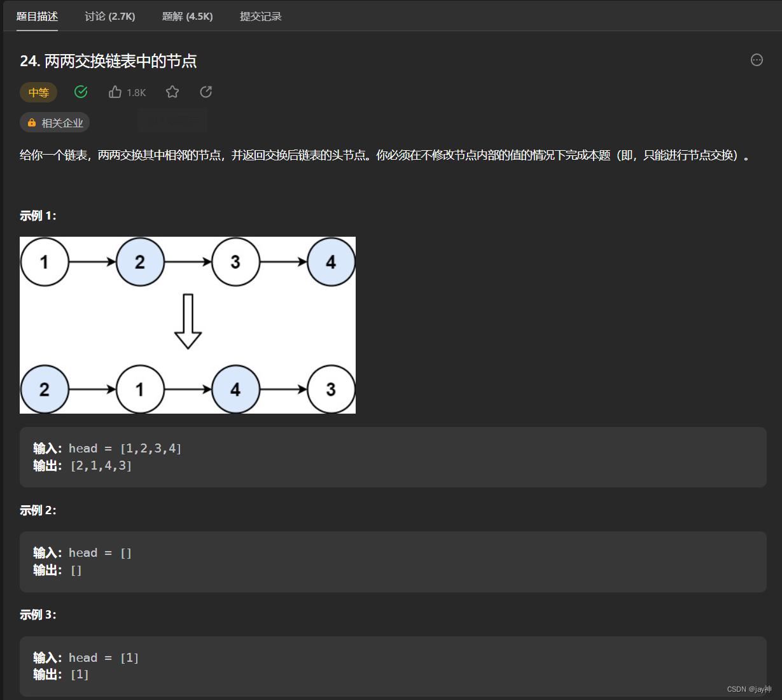Expand the hidden 加入收藏夹 panel
The image size is (782, 700).
[x=172, y=120]
